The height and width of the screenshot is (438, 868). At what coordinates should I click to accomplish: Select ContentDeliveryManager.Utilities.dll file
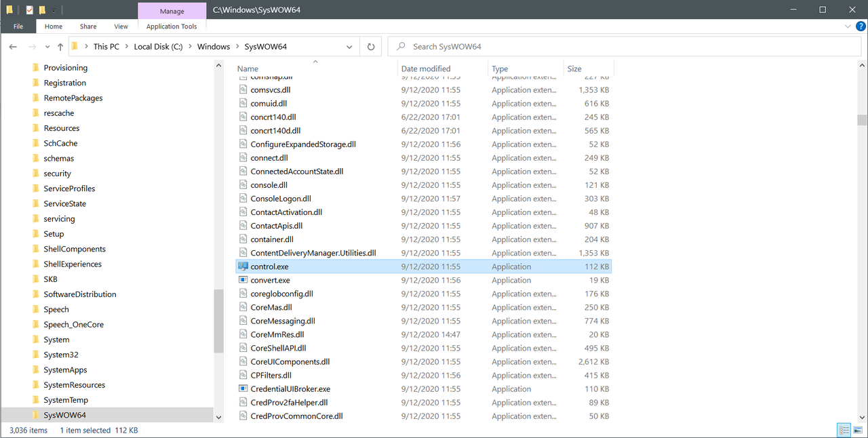313,253
